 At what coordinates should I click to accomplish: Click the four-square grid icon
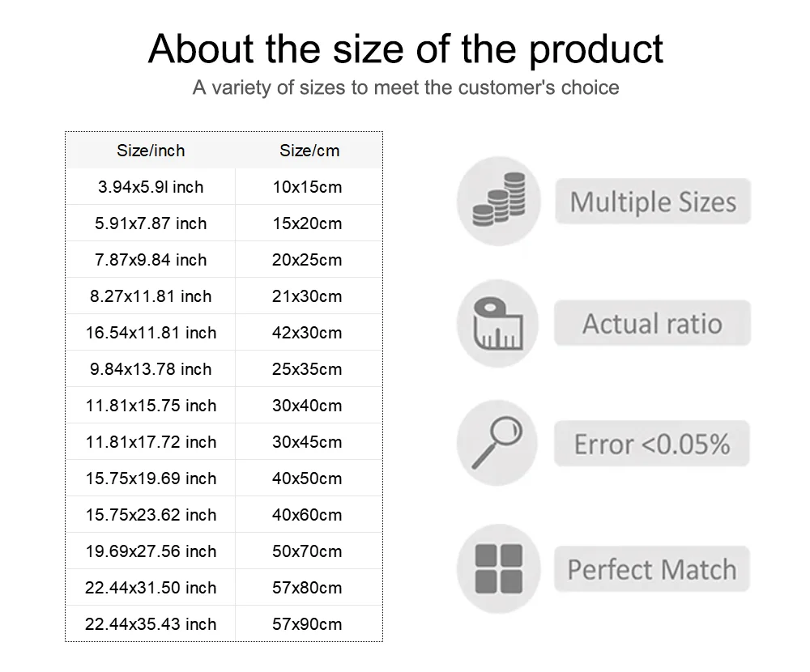498,568
